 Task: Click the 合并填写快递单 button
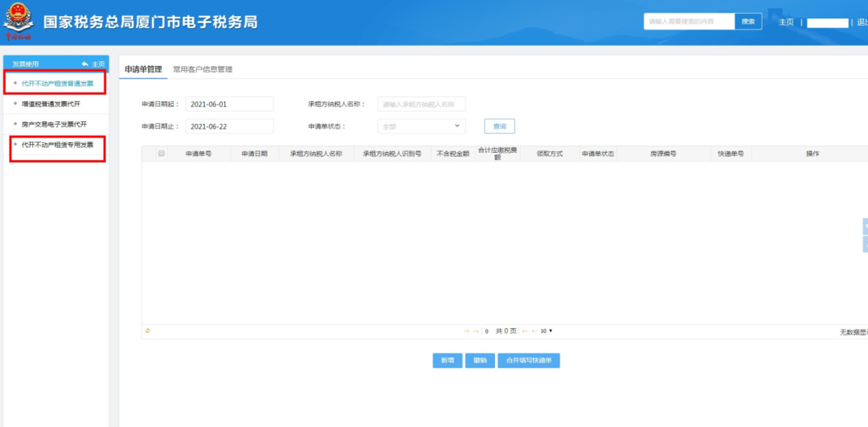pos(529,360)
